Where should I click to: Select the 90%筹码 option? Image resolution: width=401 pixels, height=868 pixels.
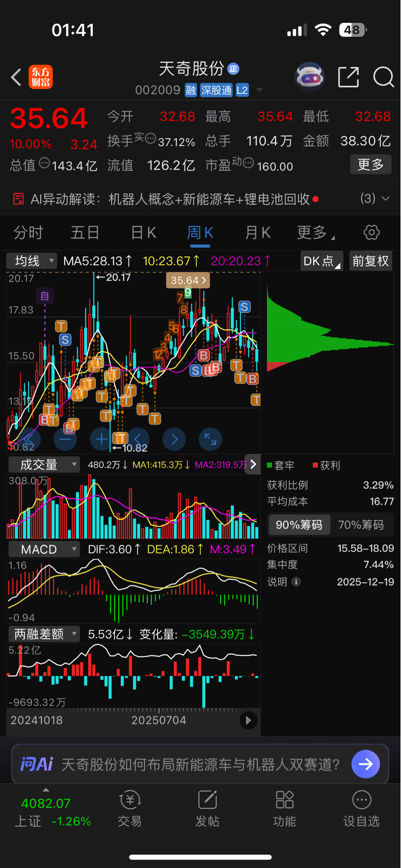click(299, 524)
